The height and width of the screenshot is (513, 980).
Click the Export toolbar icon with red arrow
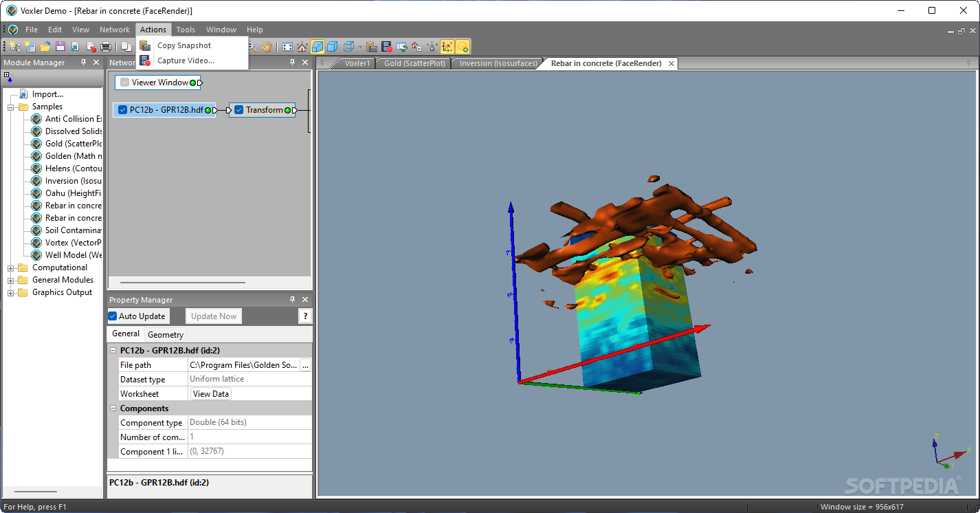click(91, 47)
